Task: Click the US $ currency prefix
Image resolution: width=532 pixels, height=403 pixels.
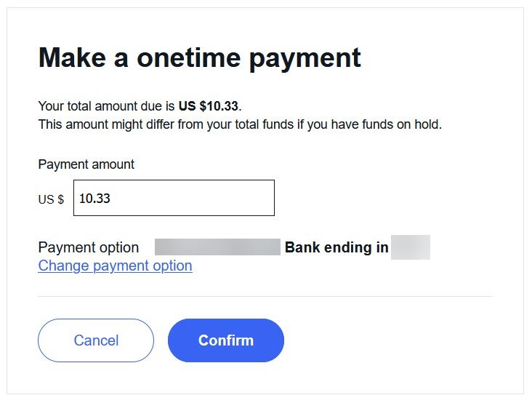Action: [x=51, y=199]
